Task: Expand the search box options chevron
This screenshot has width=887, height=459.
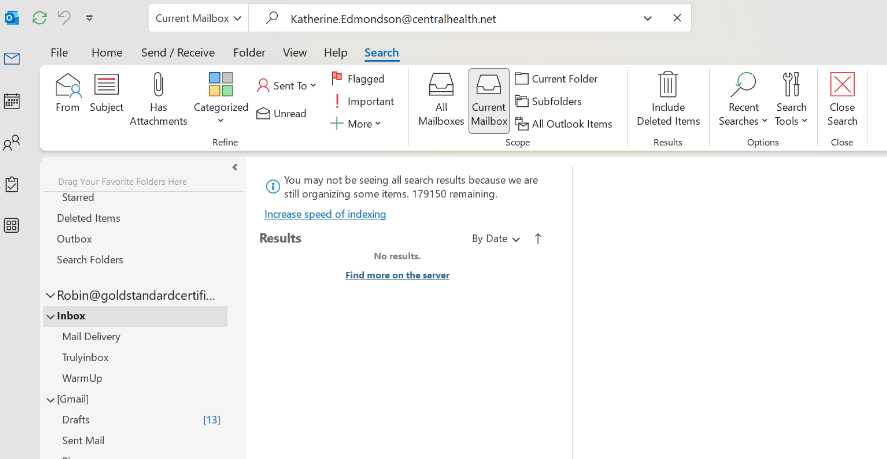Action: [648, 19]
